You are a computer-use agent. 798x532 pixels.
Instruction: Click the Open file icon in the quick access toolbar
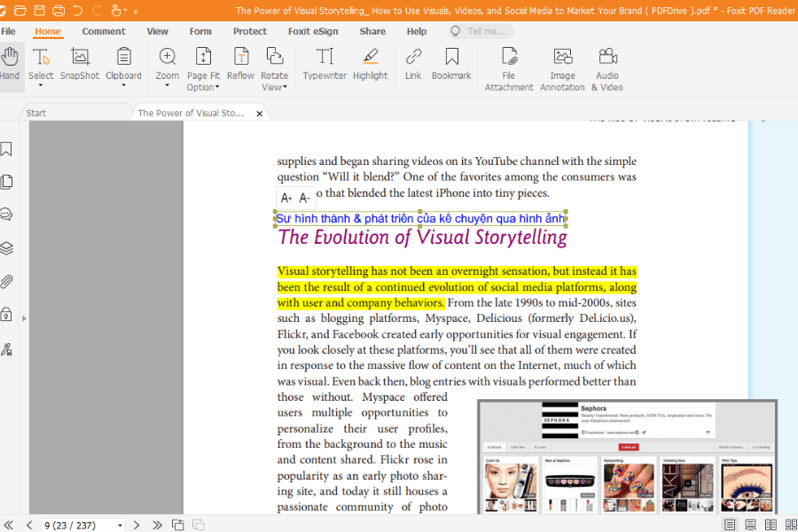20,10
